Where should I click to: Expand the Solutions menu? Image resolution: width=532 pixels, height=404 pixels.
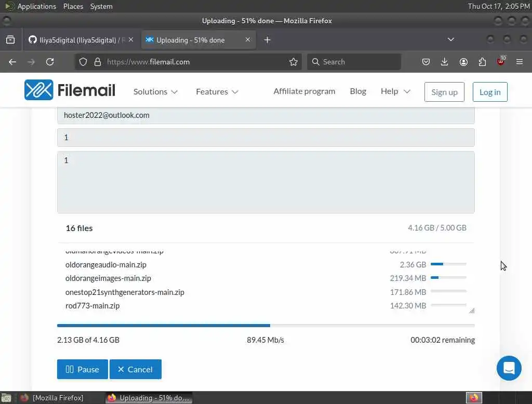pyautogui.click(x=155, y=91)
